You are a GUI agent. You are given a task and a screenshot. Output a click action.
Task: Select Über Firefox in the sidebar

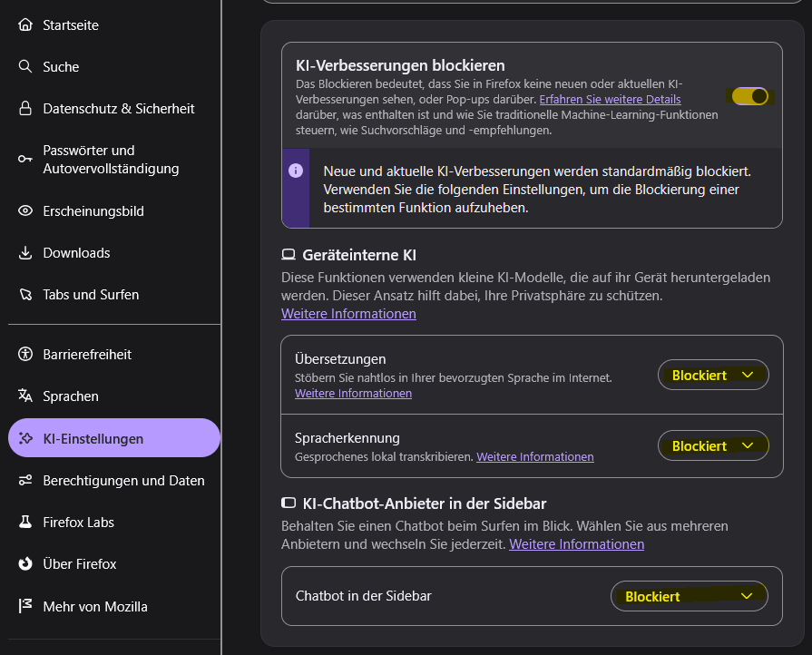click(114, 563)
